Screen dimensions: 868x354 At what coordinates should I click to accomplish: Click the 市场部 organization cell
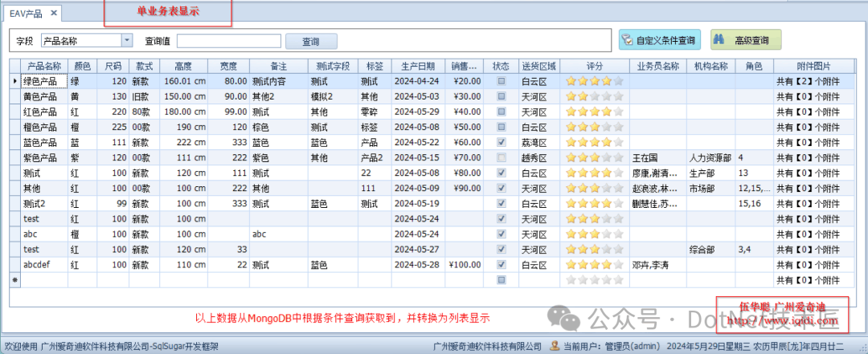pos(711,188)
